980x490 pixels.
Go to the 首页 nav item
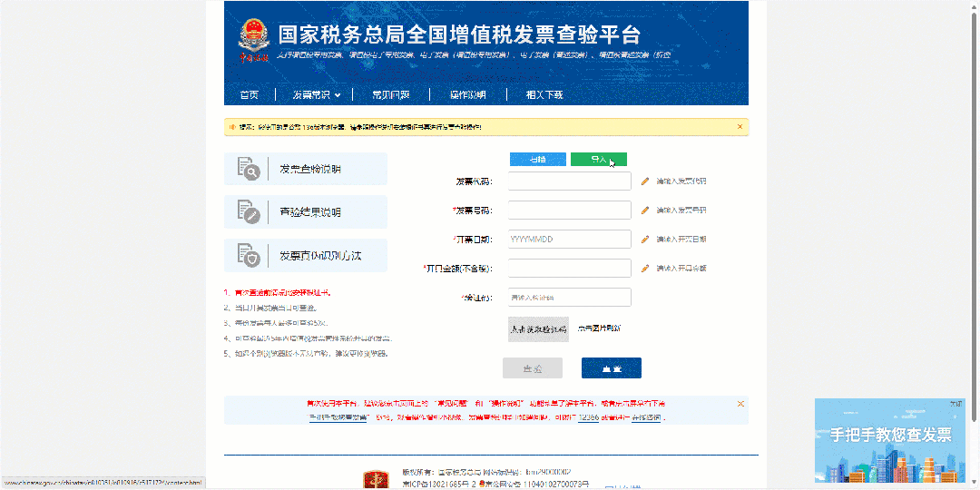click(x=250, y=95)
